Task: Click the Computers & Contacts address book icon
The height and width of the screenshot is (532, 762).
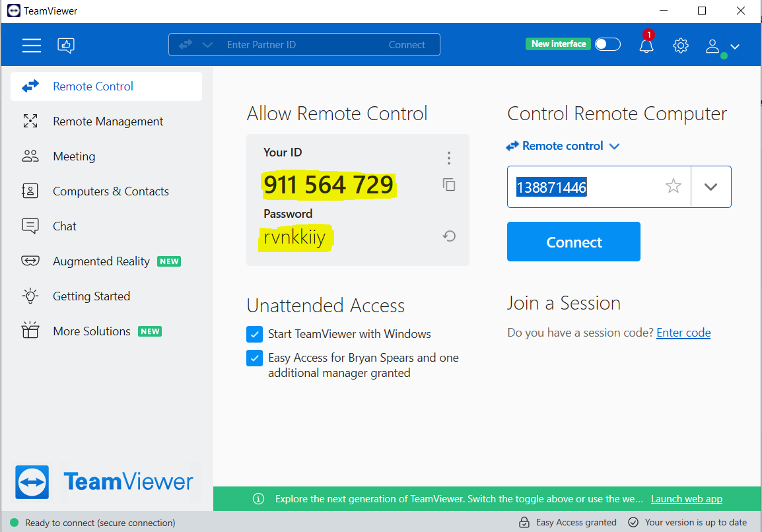Action: point(30,191)
